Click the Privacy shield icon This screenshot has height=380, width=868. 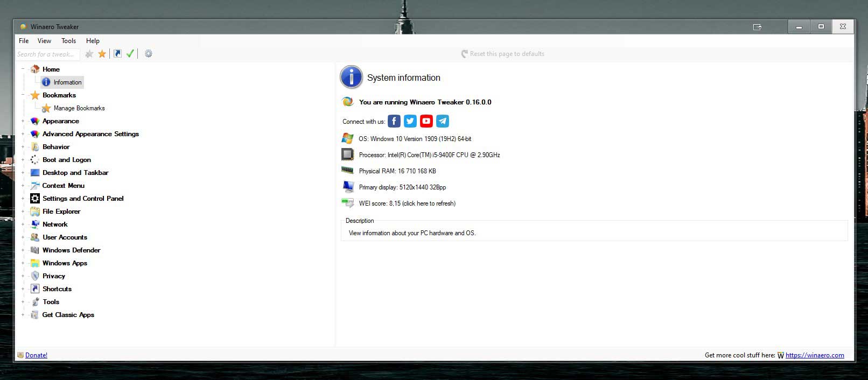pos(35,276)
